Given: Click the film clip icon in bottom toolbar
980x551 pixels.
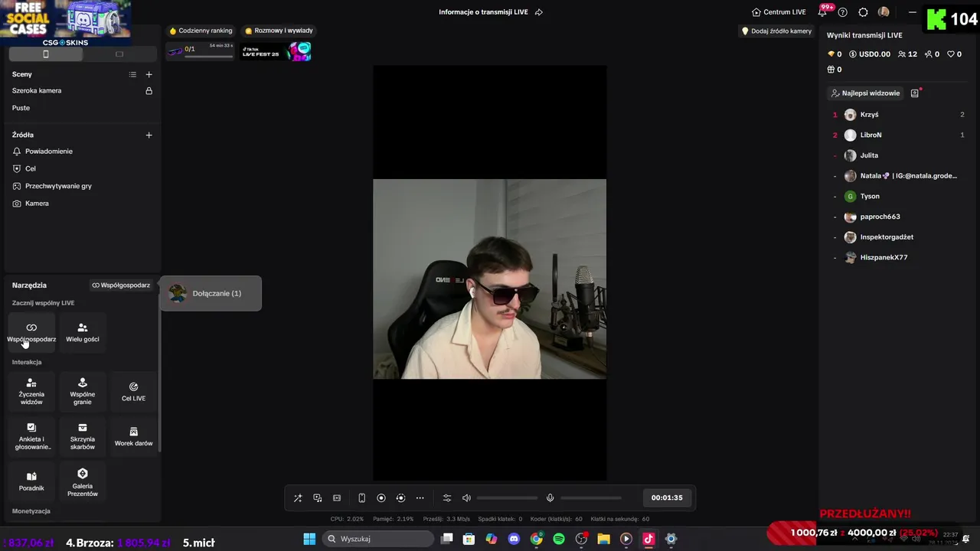Looking at the screenshot, I should click(337, 498).
